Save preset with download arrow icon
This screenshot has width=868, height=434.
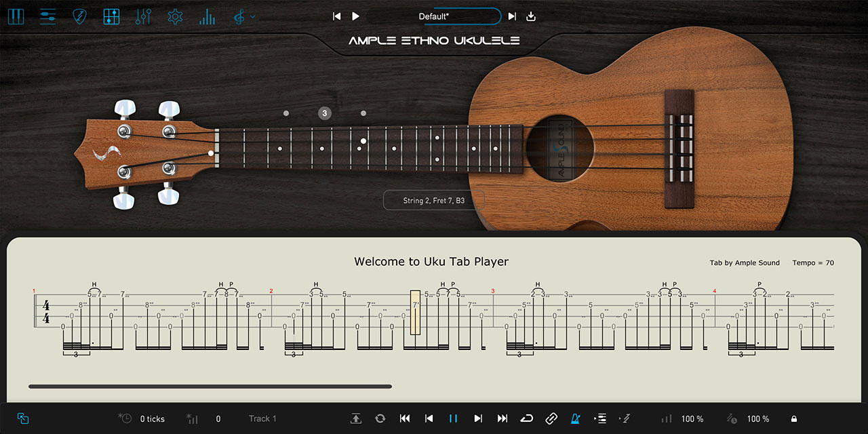531,16
